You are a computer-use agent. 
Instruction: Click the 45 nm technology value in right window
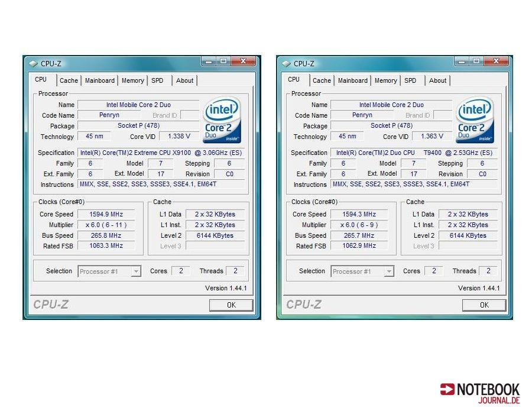tap(348, 136)
